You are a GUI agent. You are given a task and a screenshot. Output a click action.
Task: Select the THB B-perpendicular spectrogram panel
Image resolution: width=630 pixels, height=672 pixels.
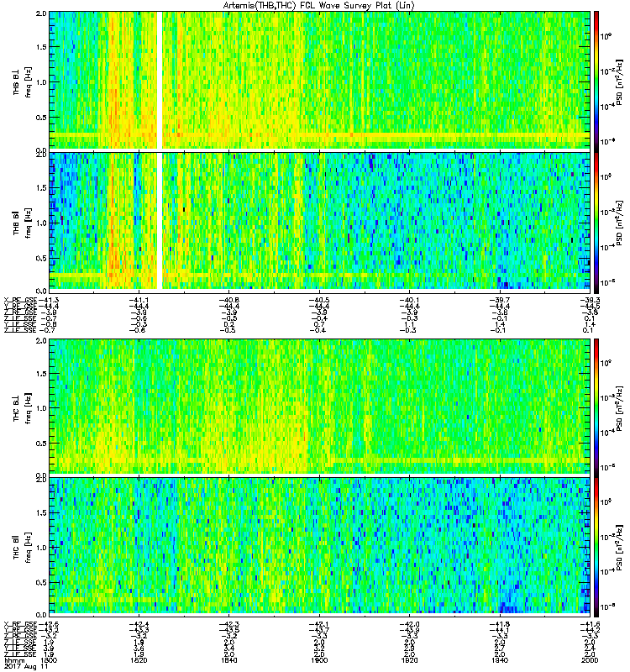point(320,80)
